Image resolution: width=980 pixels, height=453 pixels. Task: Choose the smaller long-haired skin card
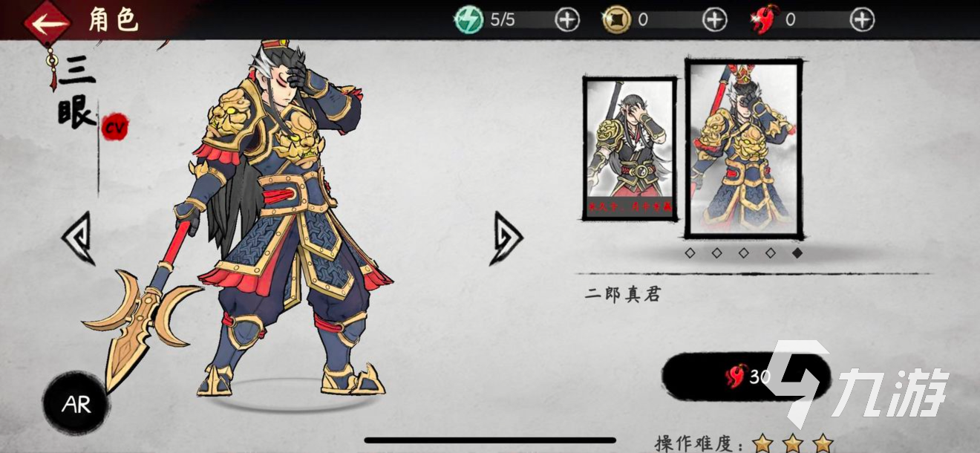[x=630, y=149]
